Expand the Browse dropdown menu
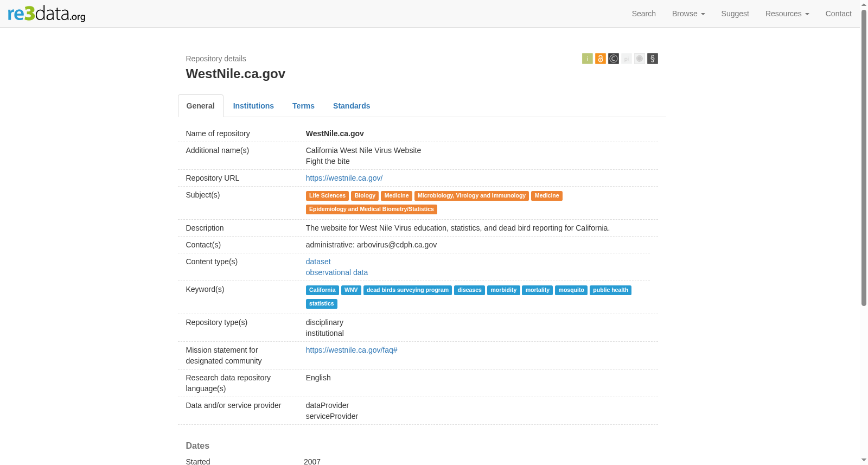This screenshot has height=465, width=868. (688, 14)
